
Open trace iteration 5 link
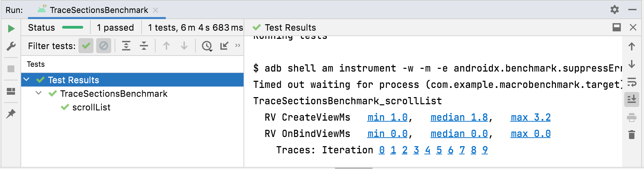coord(439,150)
